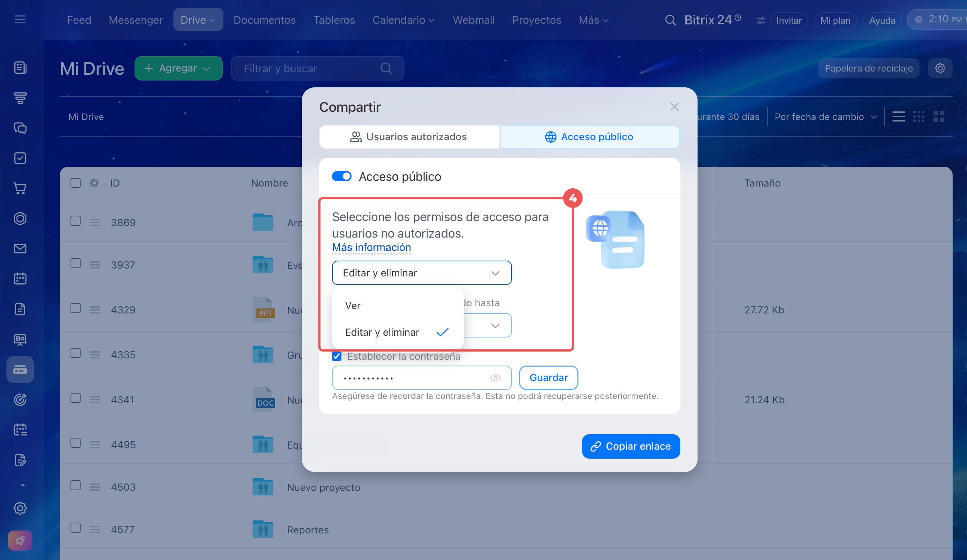The width and height of the screenshot is (967, 560).
Task: Switch to large tile view icon
Action: (x=939, y=116)
